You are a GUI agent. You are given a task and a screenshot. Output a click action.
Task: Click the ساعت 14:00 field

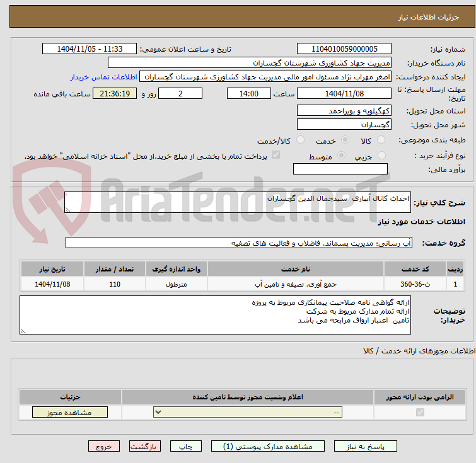tap(249, 93)
